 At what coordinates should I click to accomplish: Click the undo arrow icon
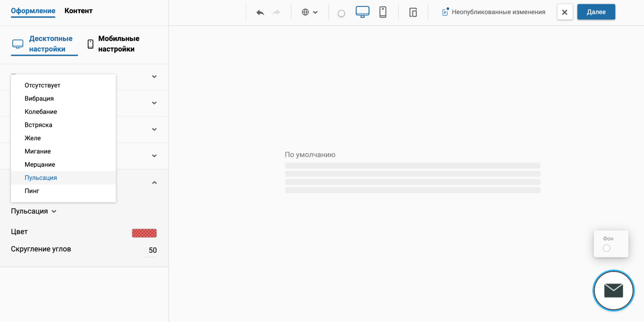tap(260, 12)
